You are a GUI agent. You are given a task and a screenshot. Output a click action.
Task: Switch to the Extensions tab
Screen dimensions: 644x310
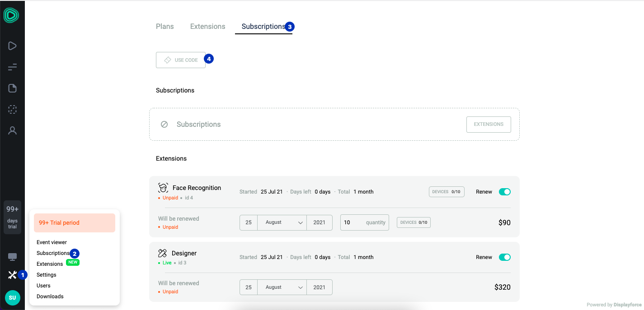click(208, 26)
